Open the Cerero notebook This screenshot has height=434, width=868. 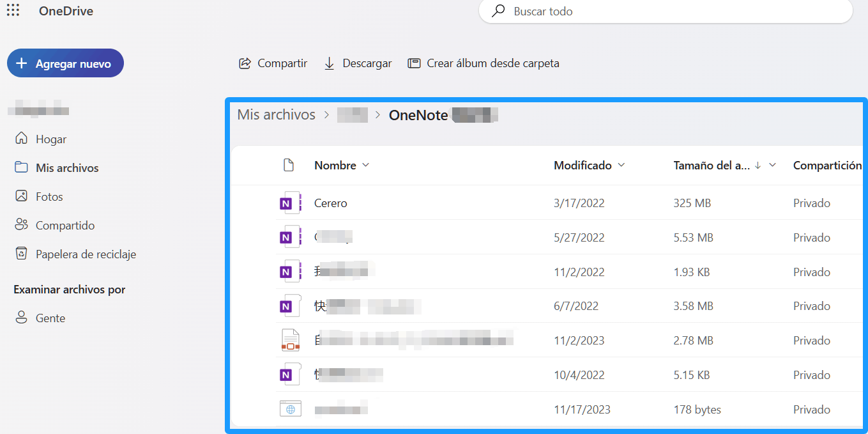pos(330,203)
